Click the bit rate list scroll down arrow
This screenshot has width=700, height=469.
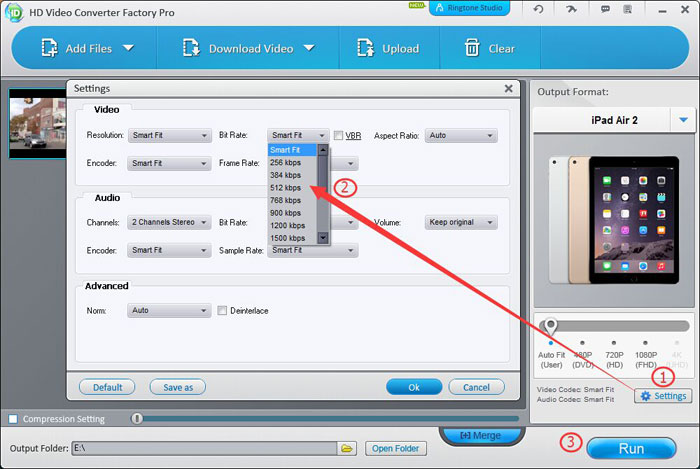(323, 238)
